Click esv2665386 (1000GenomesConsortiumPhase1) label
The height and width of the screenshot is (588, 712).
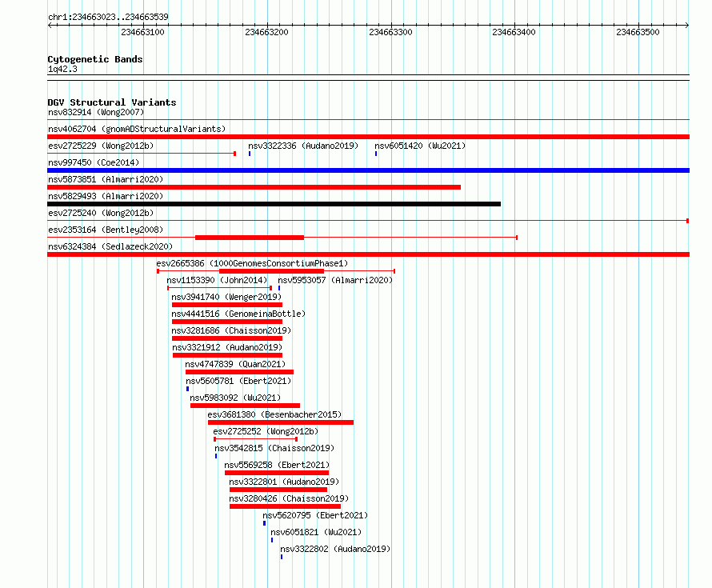click(x=252, y=263)
